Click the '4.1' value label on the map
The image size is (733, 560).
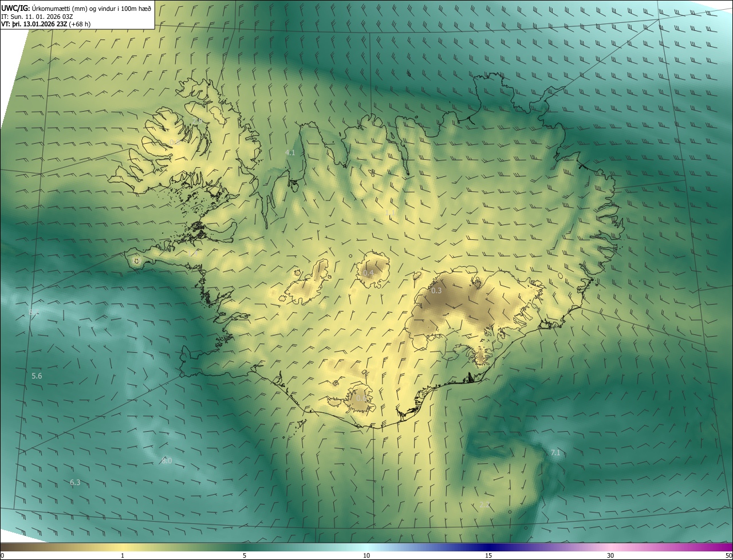[x=290, y=152]
